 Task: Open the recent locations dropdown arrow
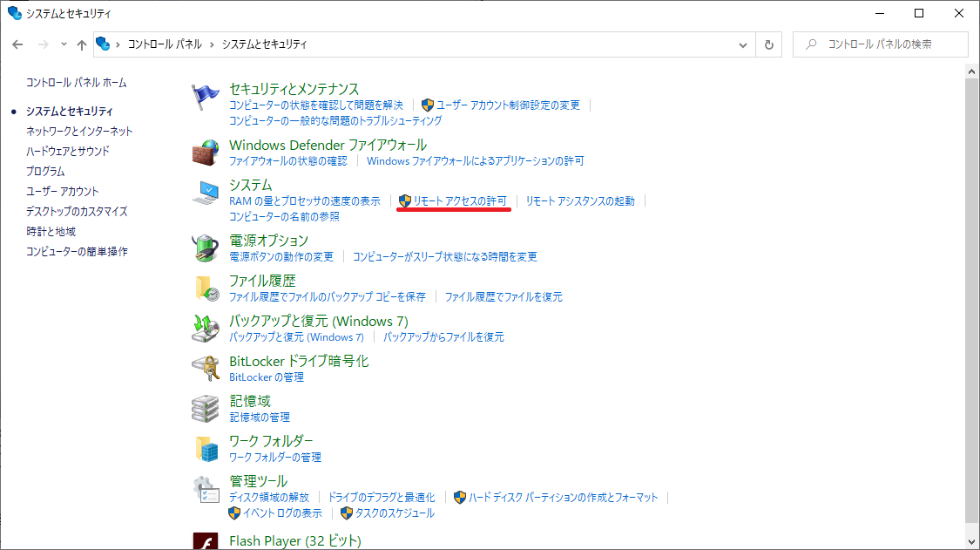(64, 44)
